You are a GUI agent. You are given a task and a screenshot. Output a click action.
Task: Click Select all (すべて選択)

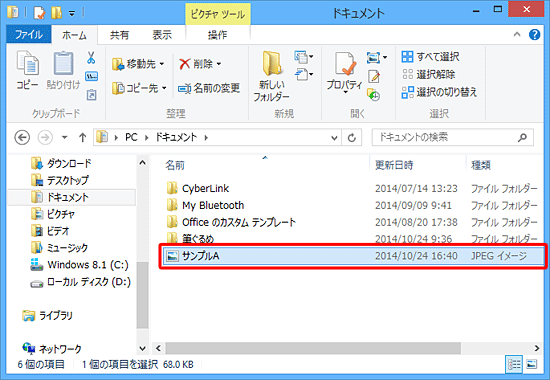430,56
